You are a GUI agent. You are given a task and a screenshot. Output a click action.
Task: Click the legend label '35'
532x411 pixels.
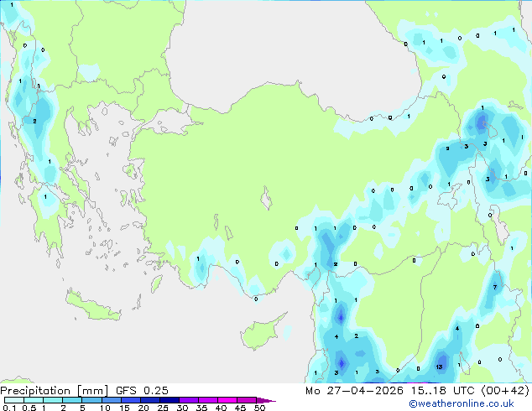tap(201, 408)
